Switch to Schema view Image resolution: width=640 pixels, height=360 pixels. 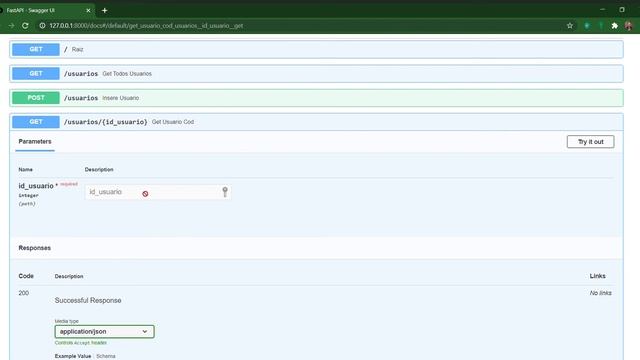(106, 356)
